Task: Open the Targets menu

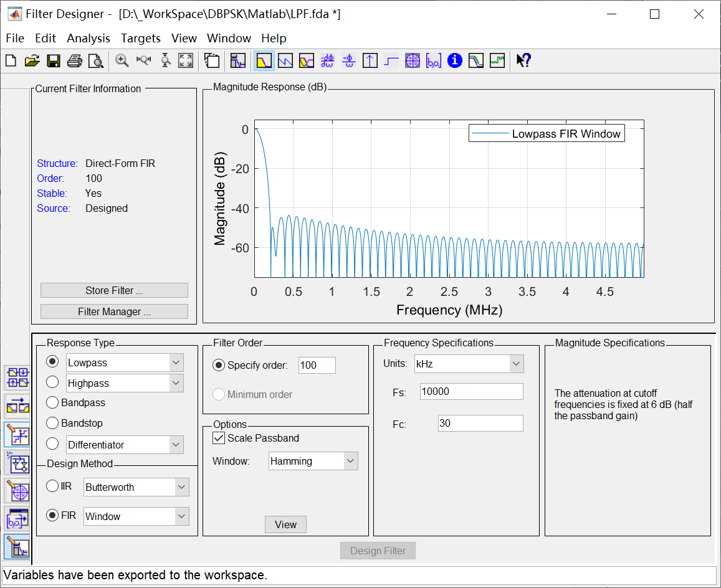Action: click(x=141, y=38)
